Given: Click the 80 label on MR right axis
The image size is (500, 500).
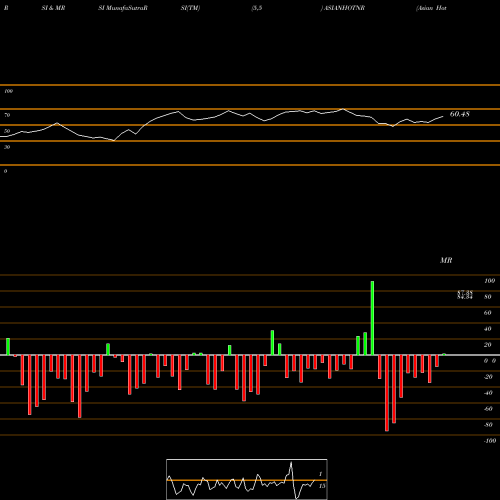Looking at the screenshot, I should (488, 297).
